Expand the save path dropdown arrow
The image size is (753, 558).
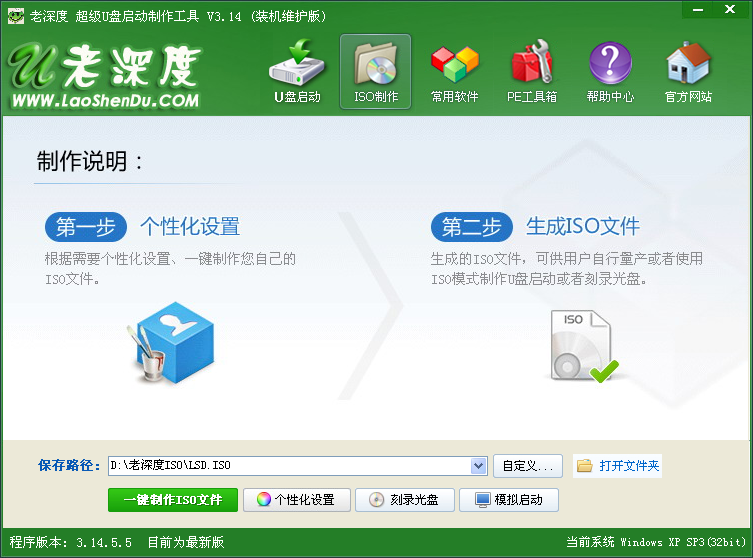point(478,465)
